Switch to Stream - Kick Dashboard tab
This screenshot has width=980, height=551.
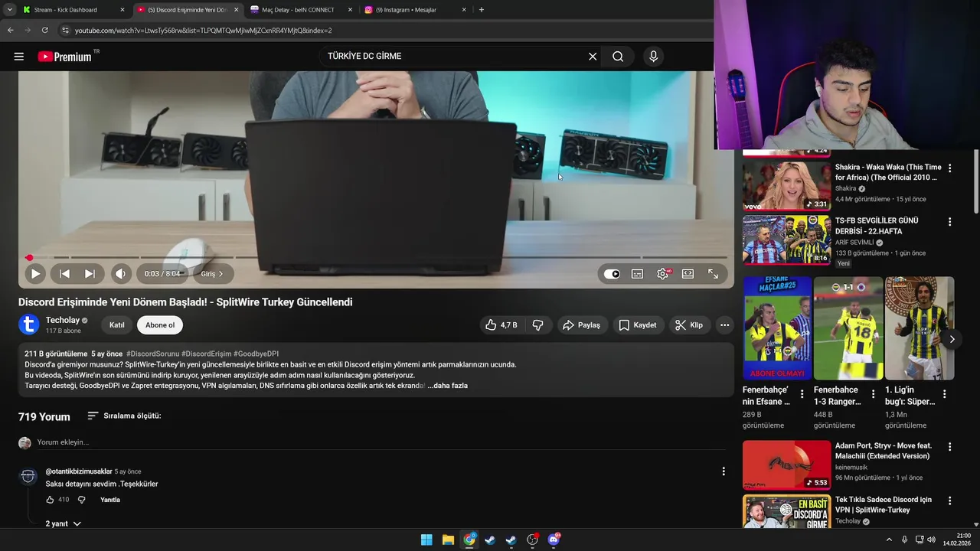click(74, 10)
